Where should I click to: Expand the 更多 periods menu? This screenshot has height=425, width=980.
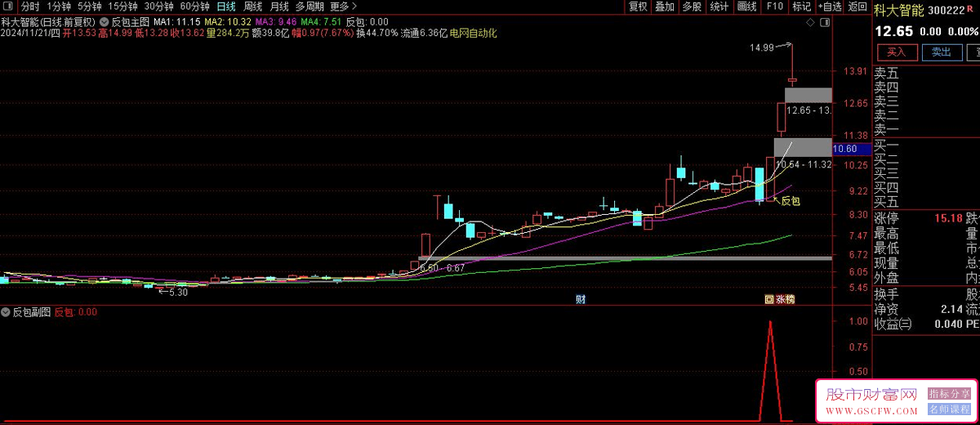343,7
